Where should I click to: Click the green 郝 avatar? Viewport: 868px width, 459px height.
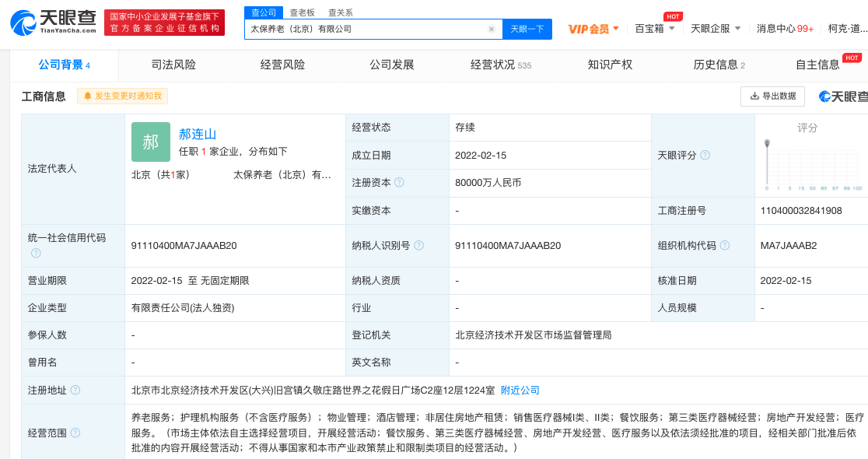click(150, 142)
